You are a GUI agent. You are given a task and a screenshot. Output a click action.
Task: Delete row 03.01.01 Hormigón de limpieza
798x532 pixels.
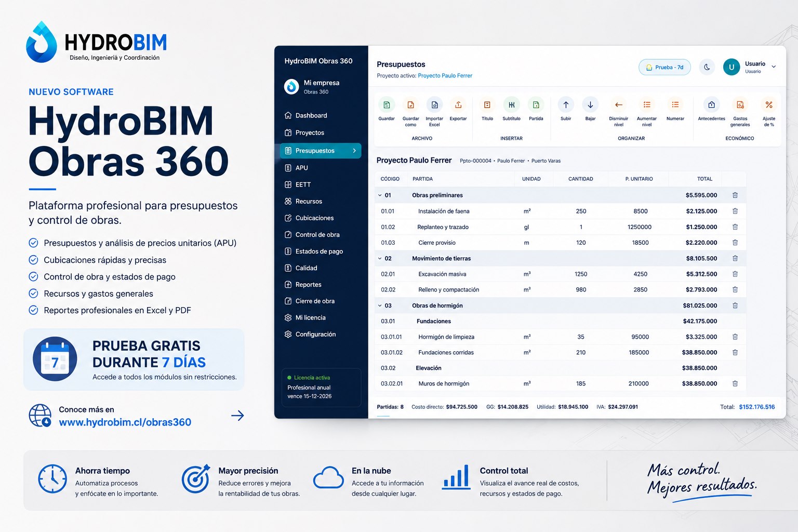point(735,337)
